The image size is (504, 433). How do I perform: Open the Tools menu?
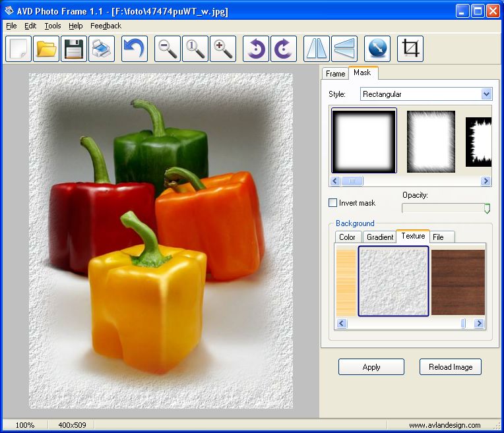53,26
